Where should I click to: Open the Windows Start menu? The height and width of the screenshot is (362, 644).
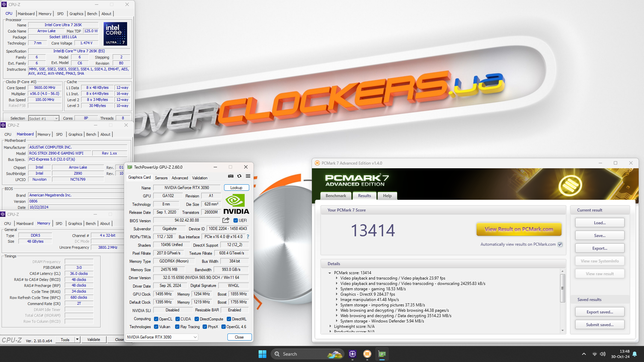pos(262,354)
